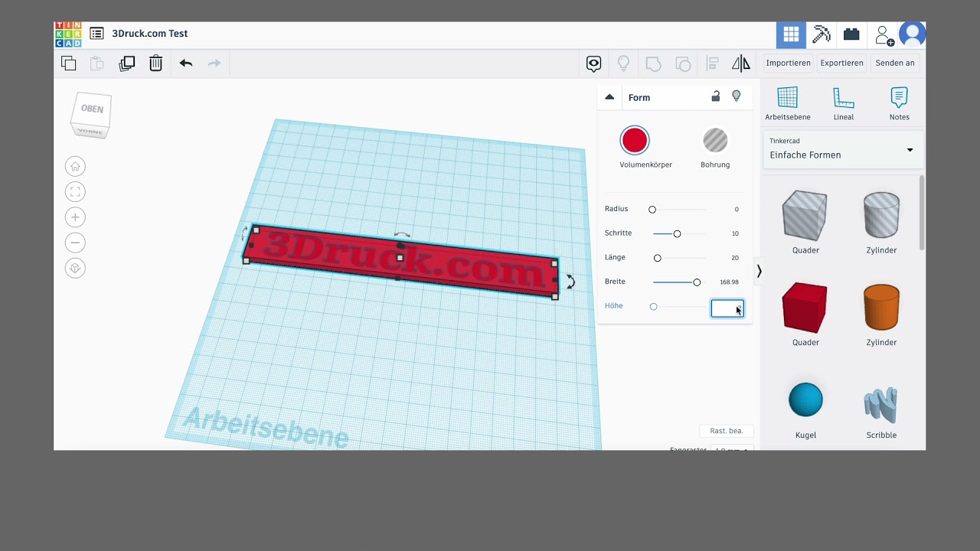Open the user profile avatar

point(913,34)
